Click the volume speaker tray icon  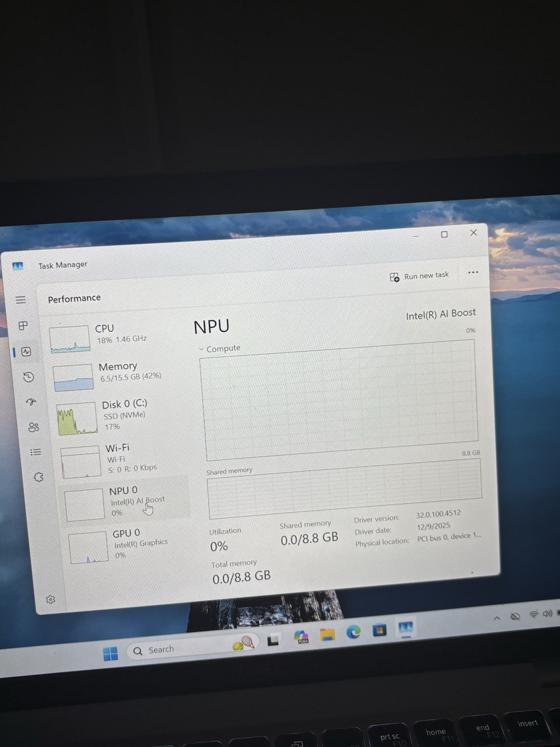click(x=547, y=613)
